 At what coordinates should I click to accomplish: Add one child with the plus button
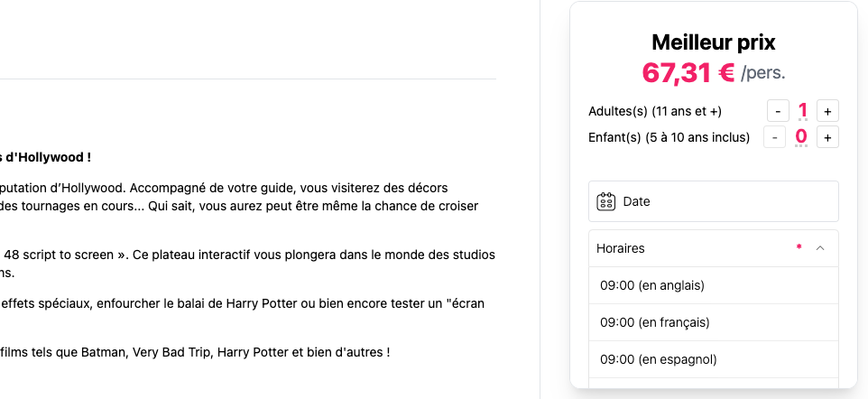[x=827, y=137]
